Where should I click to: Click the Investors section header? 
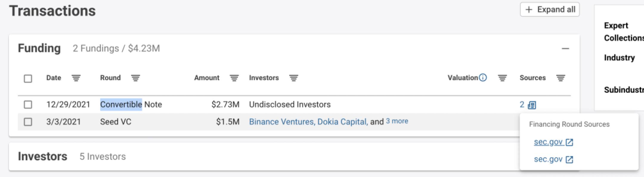43,156
